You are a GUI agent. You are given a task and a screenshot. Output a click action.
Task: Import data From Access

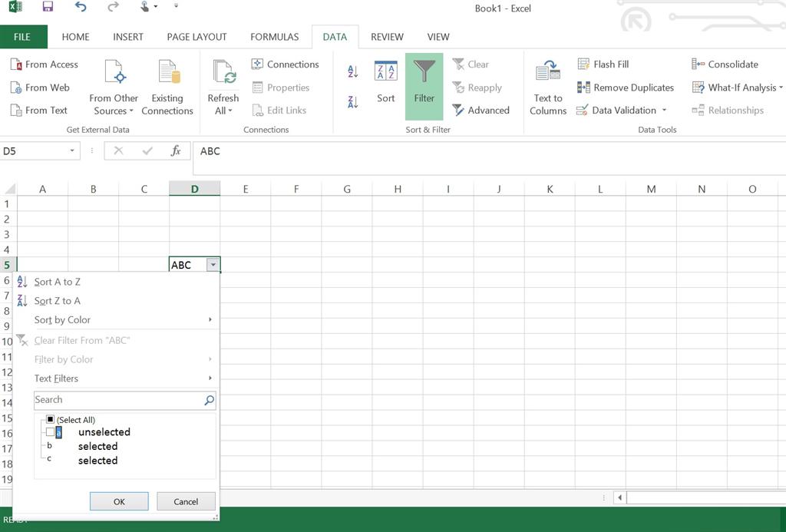click(44, 64)
